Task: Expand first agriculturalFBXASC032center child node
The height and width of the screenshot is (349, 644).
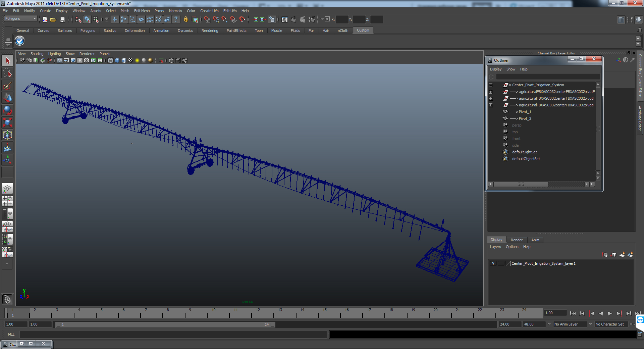Action: click(490, 92)
